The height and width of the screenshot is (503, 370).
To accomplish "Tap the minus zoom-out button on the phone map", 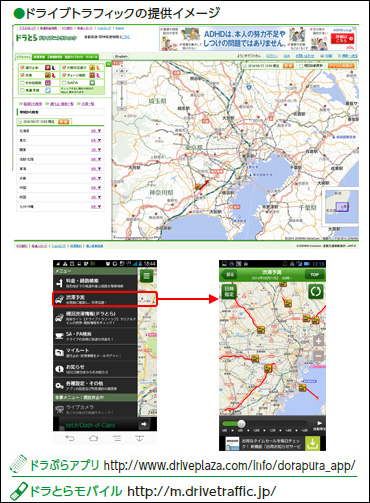I will [x=318, y=356].
